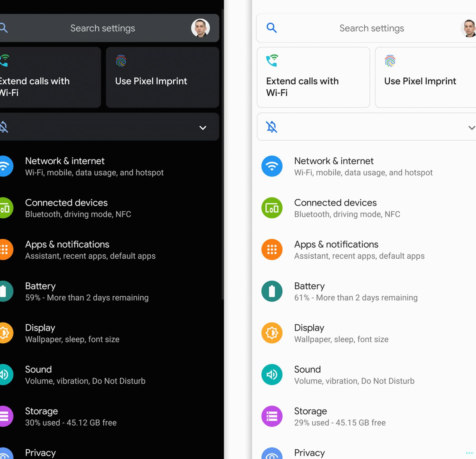Click the fingerprint icon in dark theme card

click(x=121, y=61)
